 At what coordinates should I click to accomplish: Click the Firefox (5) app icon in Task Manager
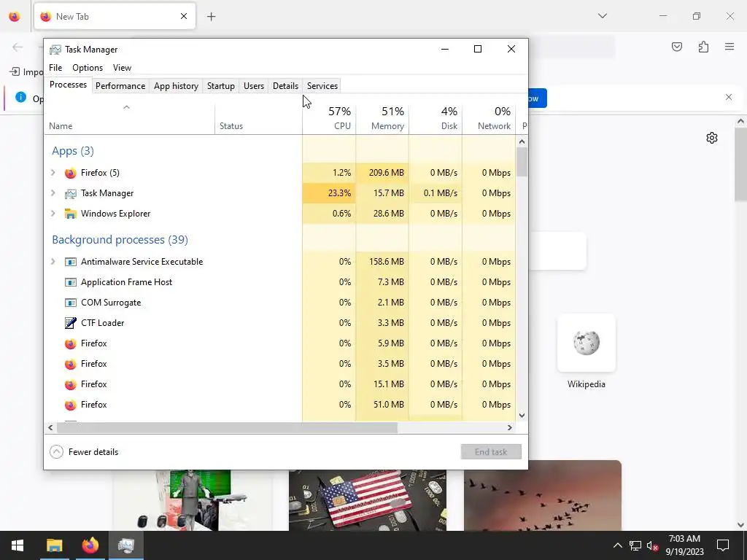coord(71,173)
